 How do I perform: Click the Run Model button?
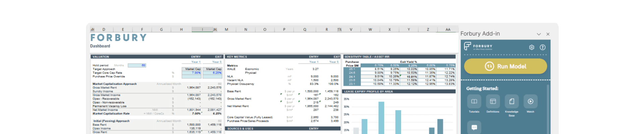coord(505,66)
